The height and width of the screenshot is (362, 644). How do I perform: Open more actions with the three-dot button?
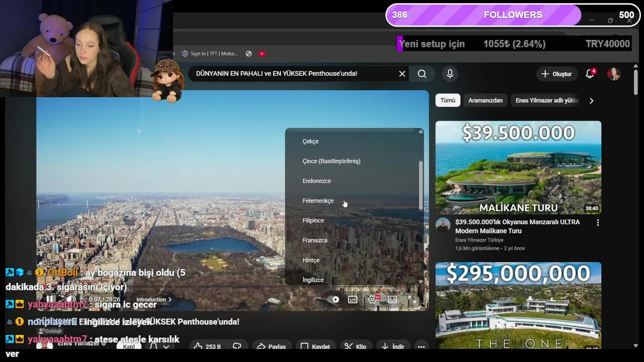click(x=421, y=346)
